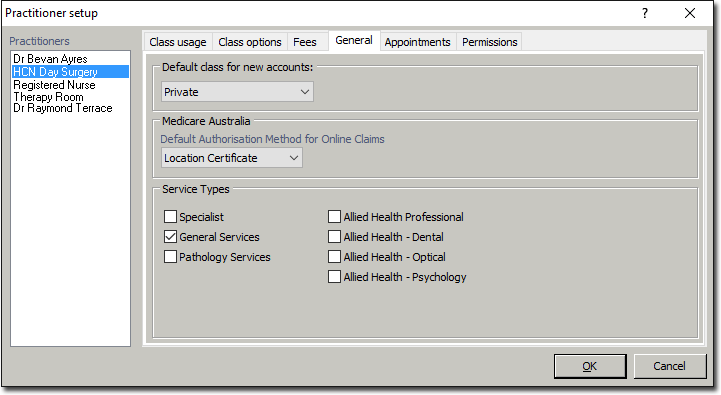Switch to the Class usage tab
The height and width of the screenshot is (395, 721).
pos(178,42)
